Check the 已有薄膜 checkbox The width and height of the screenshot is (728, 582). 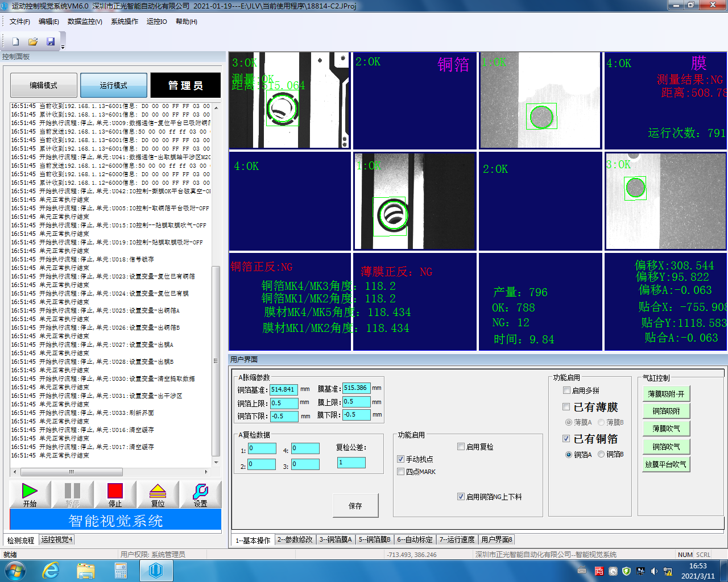pyautogui.click(x=566, y=407)
